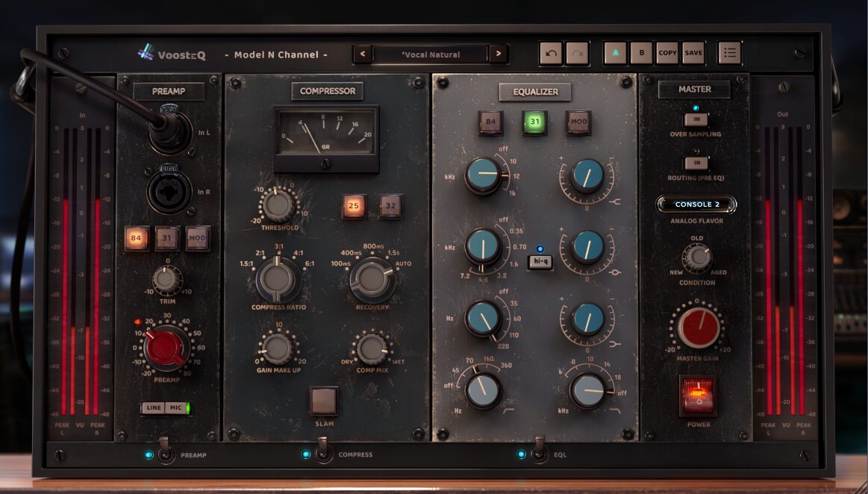Open the Console 2 analog flavor selector
The image size is (868, 494).
696,204
